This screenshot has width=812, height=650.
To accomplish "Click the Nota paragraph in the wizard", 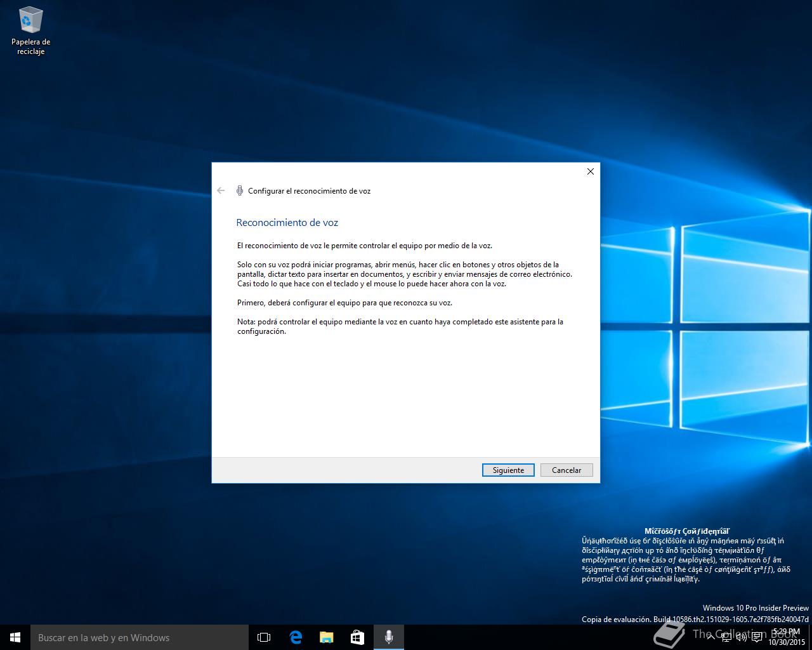I will [400, 326].
